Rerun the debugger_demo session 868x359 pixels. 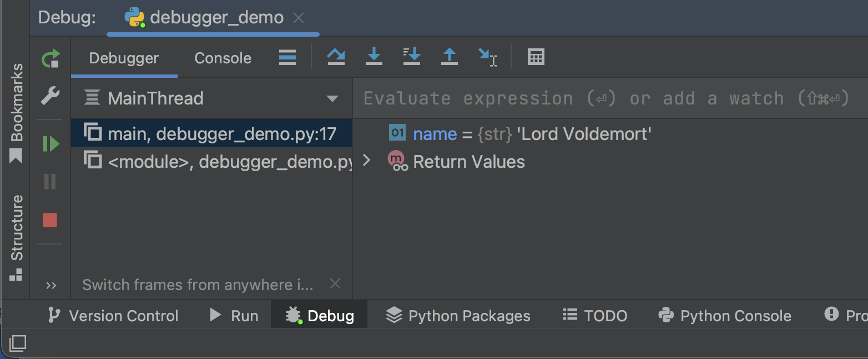click(x=51, y=57)
